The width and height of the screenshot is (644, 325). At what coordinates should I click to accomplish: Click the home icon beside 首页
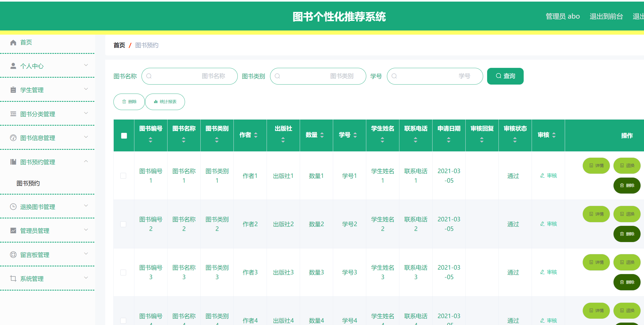click(13, 42)
